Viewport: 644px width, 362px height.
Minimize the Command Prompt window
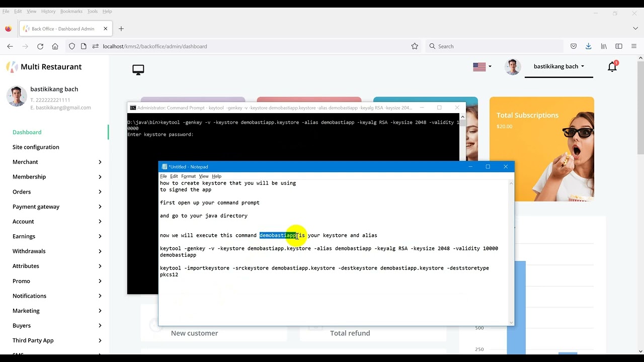pyautogui.click(x=422, y=108)
